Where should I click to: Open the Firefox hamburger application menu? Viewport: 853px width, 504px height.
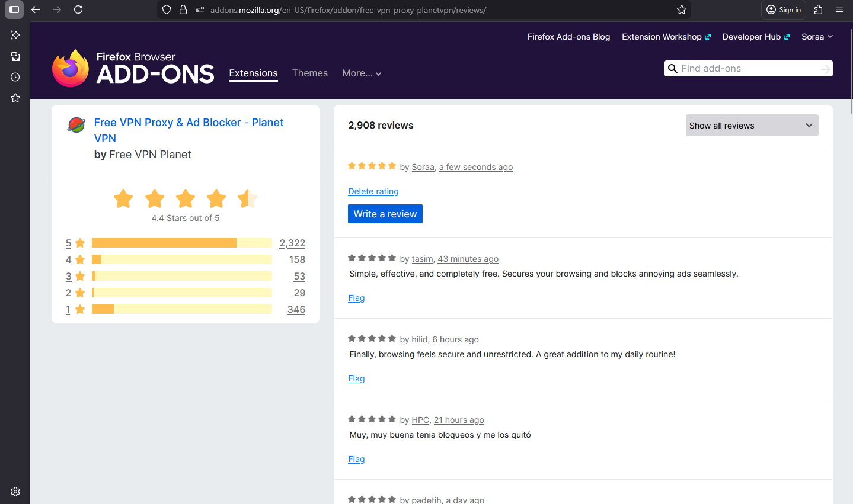[839, 9]
